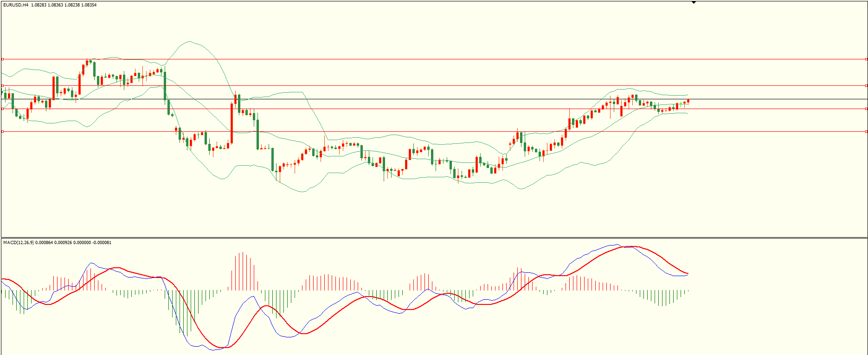Click the MACD(12,26,9) indicator label
Viewport: 868px width, 355px height.
click(x=18, y=243)
